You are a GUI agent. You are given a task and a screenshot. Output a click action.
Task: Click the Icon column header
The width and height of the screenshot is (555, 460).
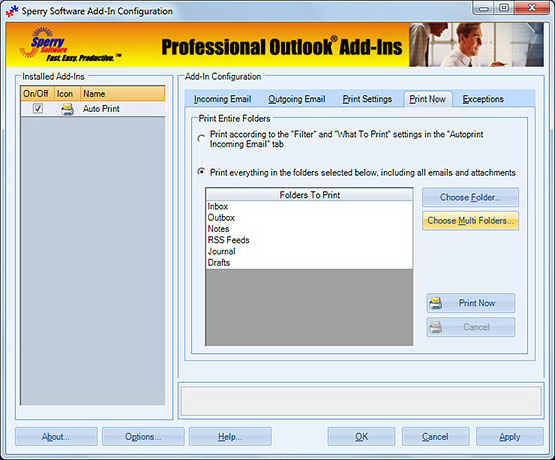[x=67, y=94]
